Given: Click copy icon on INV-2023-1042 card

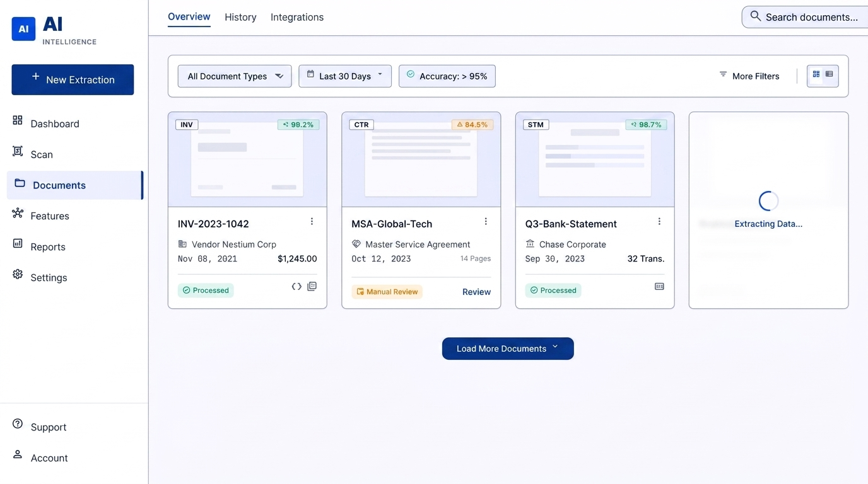Looking at the screenshot, I should (x=312, y=287).
